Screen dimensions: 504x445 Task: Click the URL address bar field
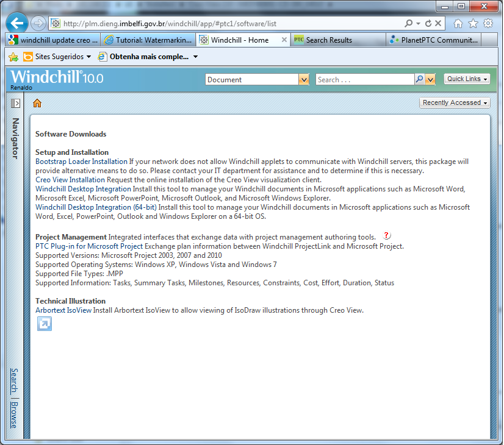click(x=225, y=23)
